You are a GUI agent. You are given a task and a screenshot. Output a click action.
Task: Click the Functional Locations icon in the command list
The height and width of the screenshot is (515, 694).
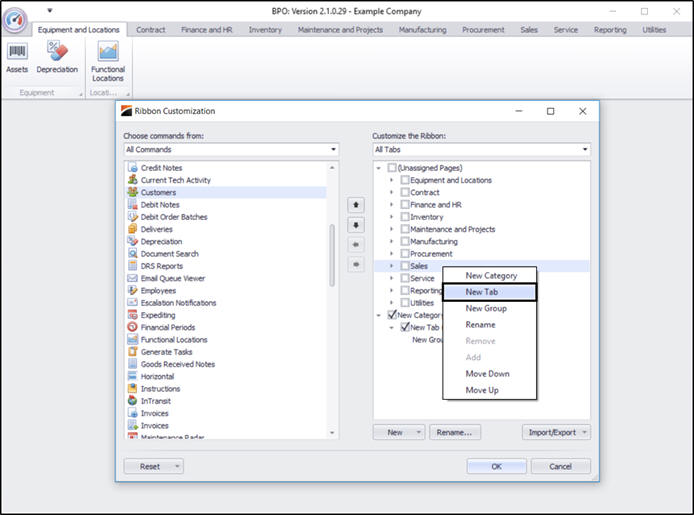[x=132, y=339]
